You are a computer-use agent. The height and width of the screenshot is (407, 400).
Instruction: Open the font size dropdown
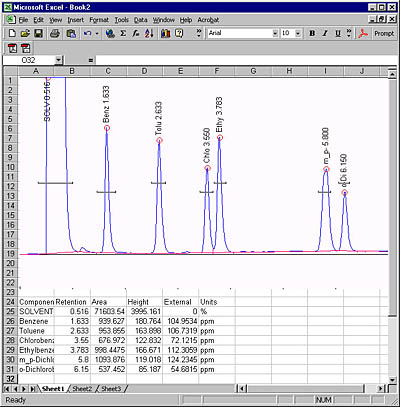tap(298, 33)
